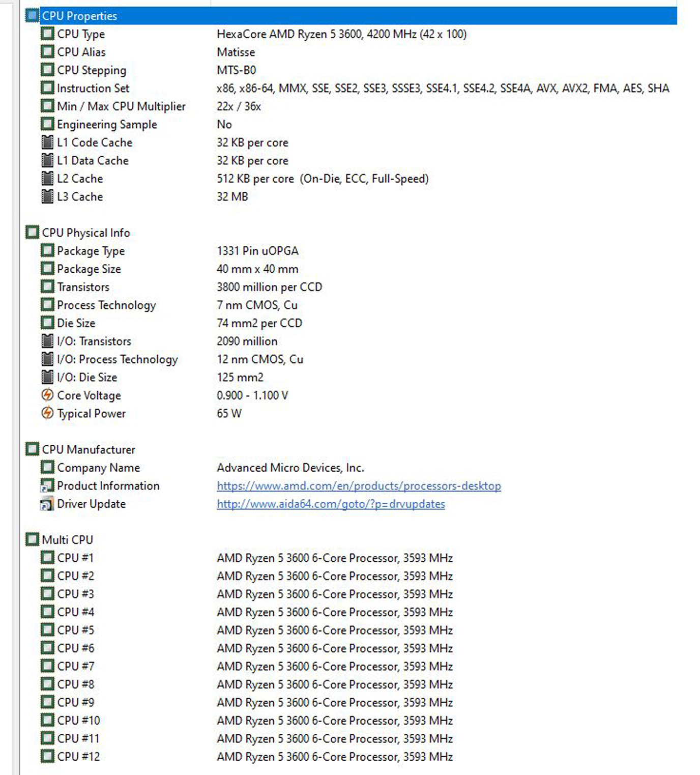This screenshot has width=700, height=775.
Task: Click the L3 Cache memory icon
Action: coord(47,196)
